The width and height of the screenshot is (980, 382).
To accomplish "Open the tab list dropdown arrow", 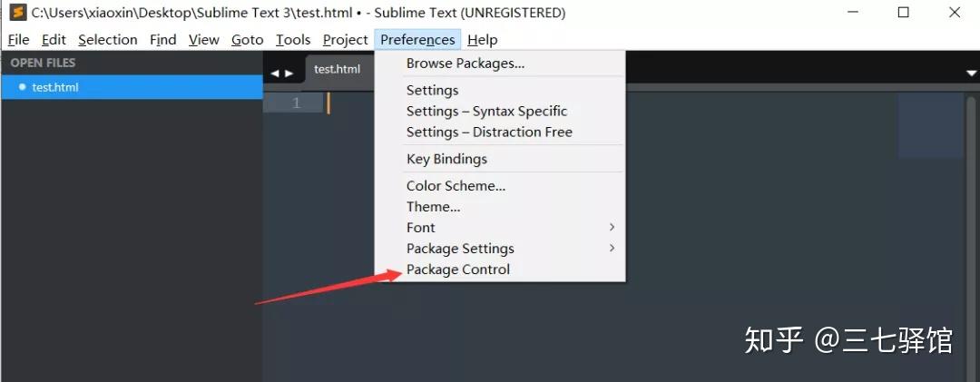I will [x=971, y=73].
